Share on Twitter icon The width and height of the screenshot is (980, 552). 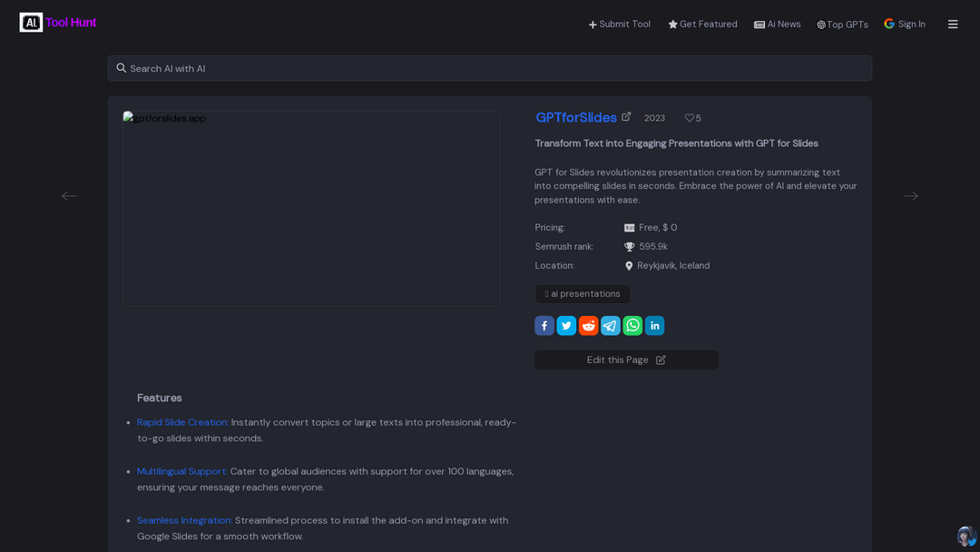tap(566, 326)
